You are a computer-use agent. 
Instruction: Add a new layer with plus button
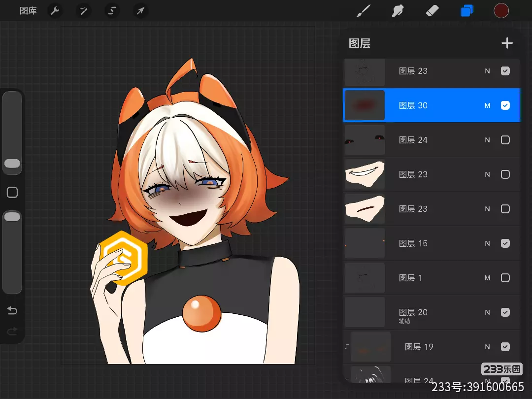click(x=507, y=43)
